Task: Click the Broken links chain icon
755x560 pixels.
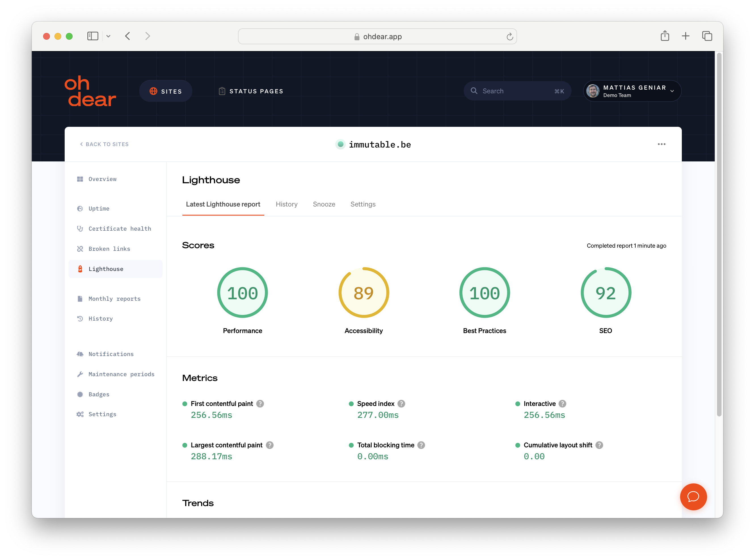Action: (80, 249)
